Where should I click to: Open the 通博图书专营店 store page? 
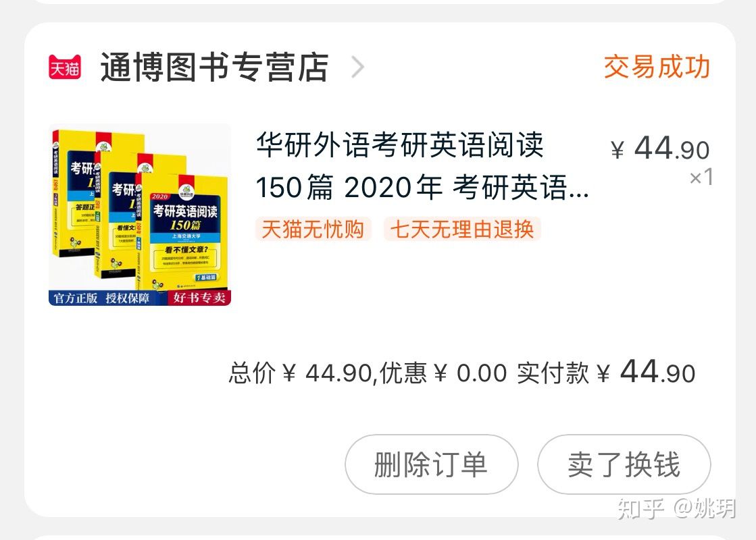(x=214, y=67)
